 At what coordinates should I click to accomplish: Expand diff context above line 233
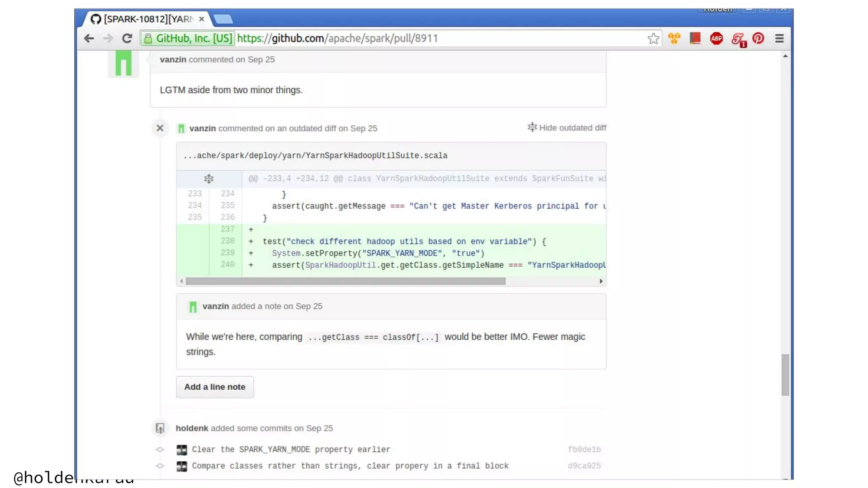pos(209,179)
